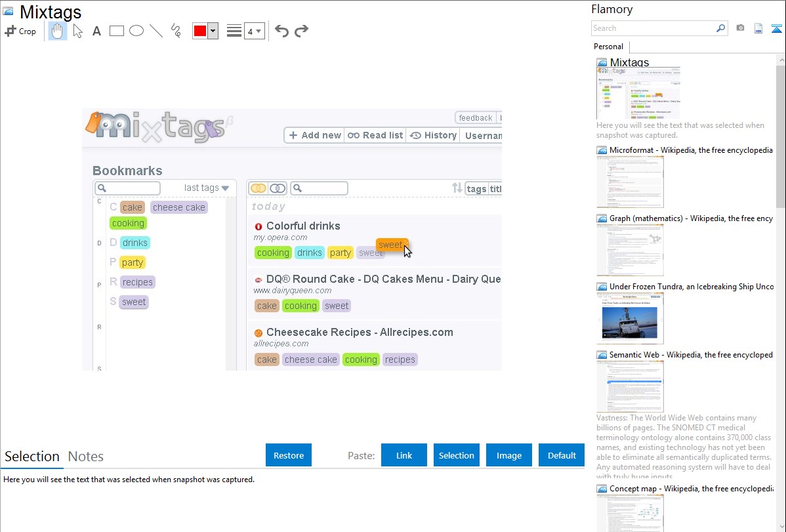Open the color picker dropdown arrow
786x532 pixels.
click(213, 31)
